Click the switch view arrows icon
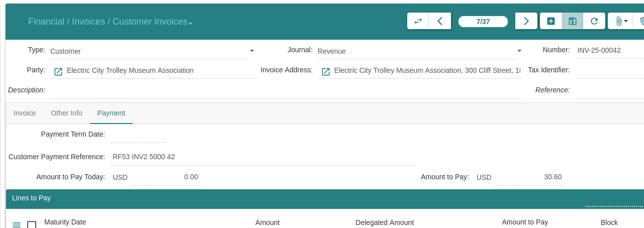This screenshot has height=228, width=644. (x=418, y=21)
